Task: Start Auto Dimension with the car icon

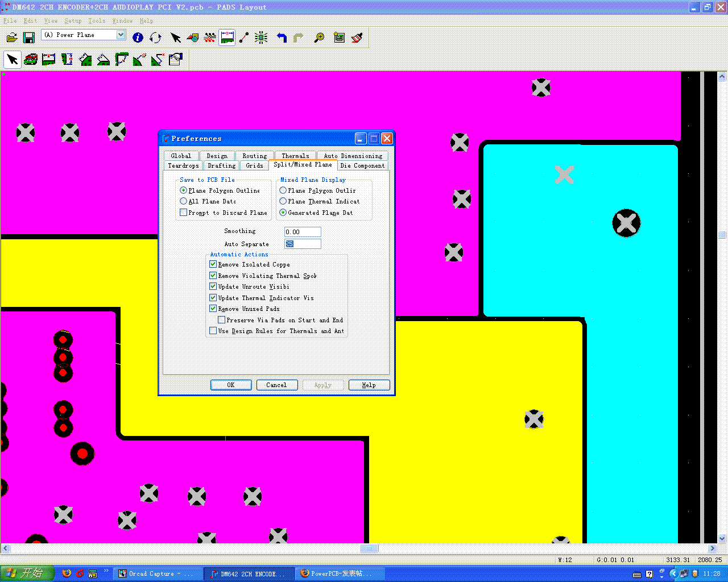Action: tap(31, 59)
